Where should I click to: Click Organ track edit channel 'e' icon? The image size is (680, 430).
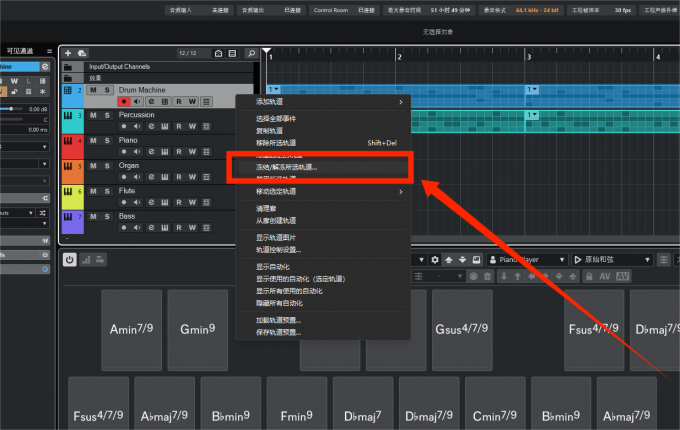tap(151, 177)
